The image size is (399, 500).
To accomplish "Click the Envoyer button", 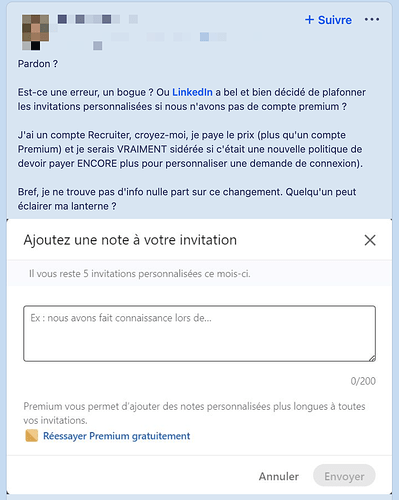I will click(344, 476).
